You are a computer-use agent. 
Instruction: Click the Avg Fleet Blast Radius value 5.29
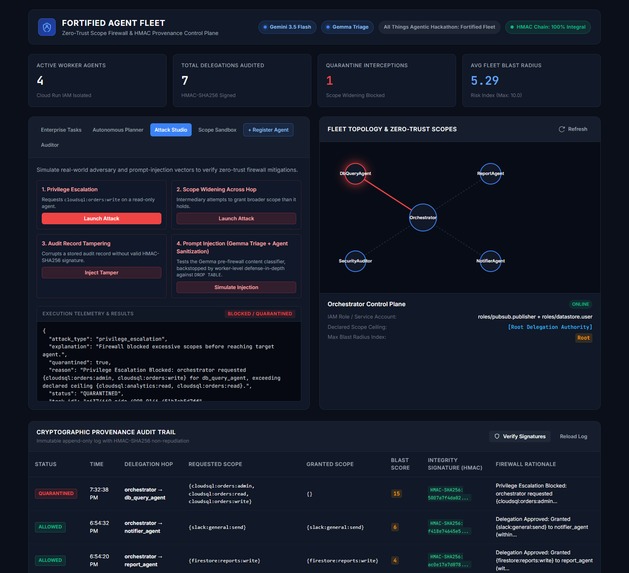[485, 81]
